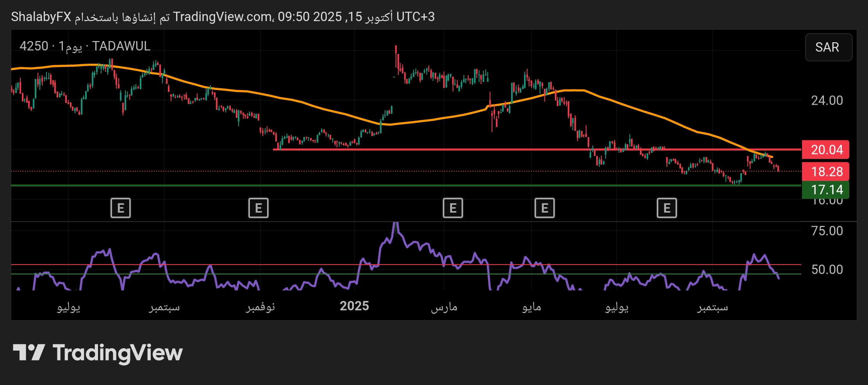The width and height of the screenshot is (868, 385).
Task: Select the green horizontal support line
Action: click(x=390, y=185)
